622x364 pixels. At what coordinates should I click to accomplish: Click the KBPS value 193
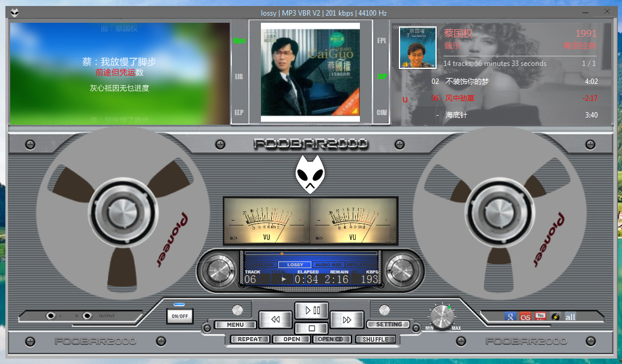[x=369, y=279]
